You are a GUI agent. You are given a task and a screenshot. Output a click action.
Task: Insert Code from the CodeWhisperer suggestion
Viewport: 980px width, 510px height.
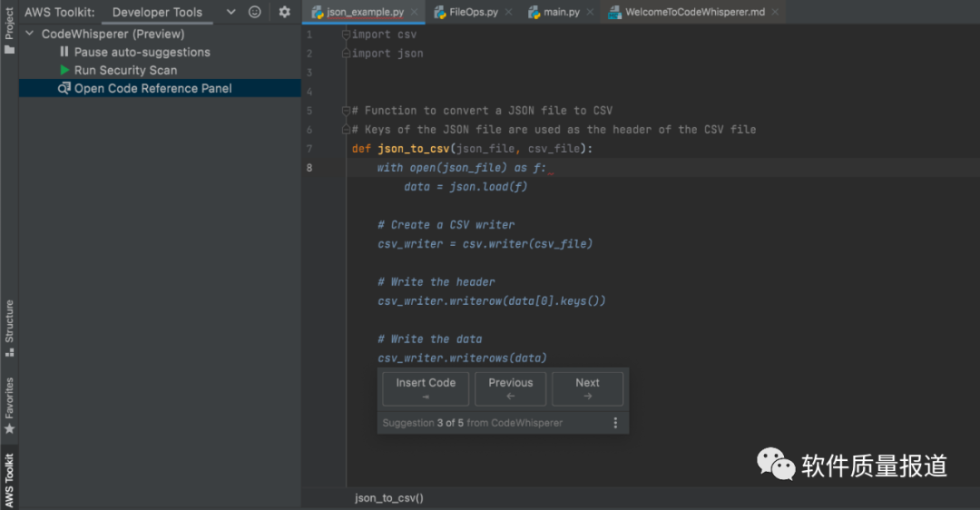point(426,388)
